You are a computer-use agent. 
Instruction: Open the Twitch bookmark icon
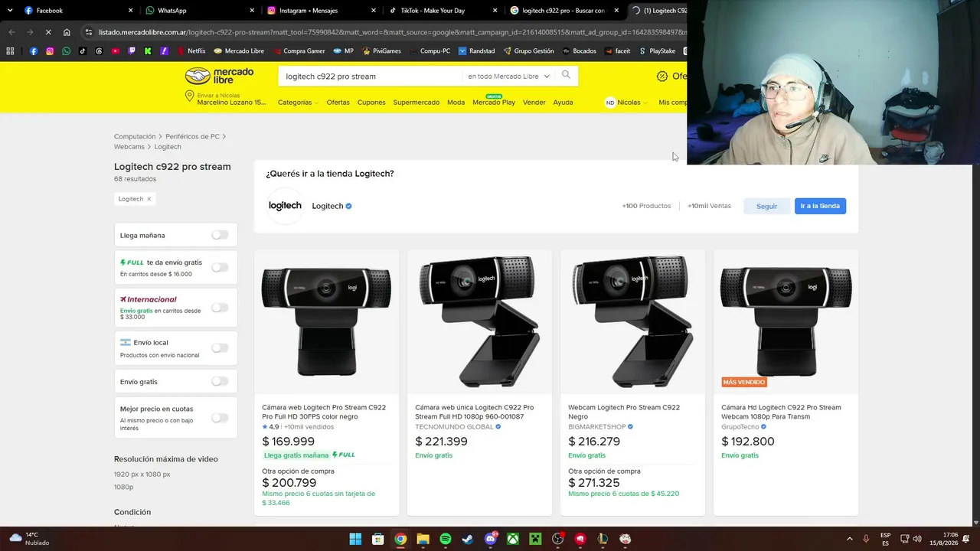[x=132, y=51]
